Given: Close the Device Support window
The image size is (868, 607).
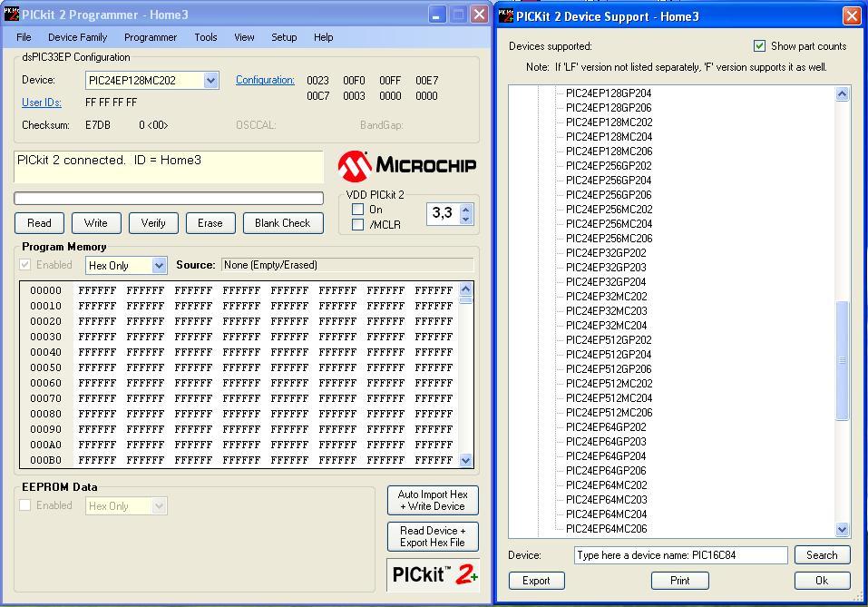Looking at the screenshot, I should pyautogui.click(x=852, y=15).
